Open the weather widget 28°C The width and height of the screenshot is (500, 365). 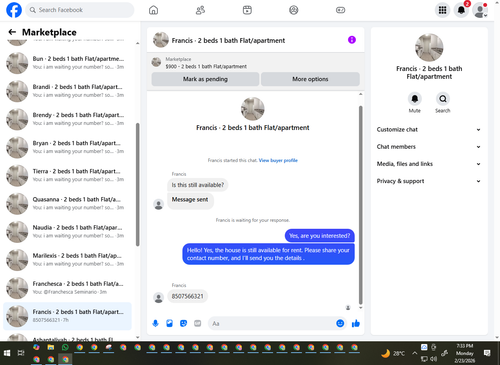coord(393,353)
